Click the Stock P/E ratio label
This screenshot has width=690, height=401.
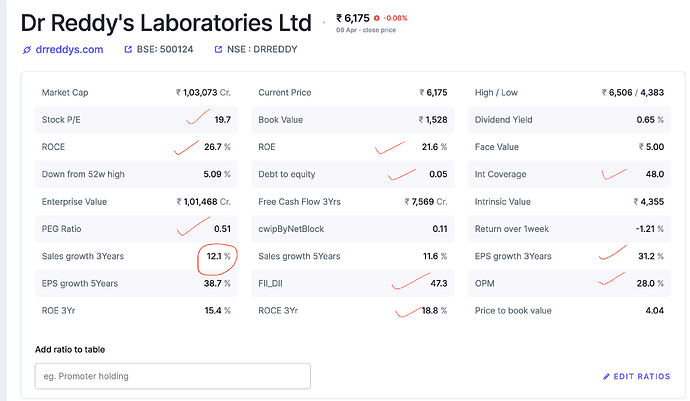coord(61,120)
